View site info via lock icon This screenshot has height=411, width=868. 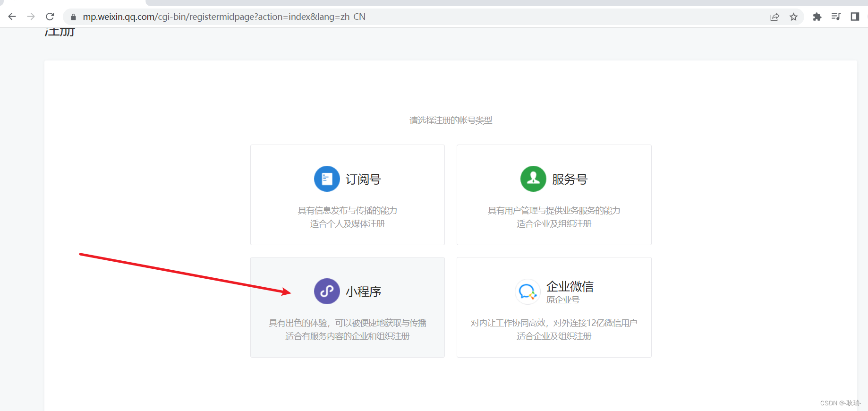(x=73, y=17)
